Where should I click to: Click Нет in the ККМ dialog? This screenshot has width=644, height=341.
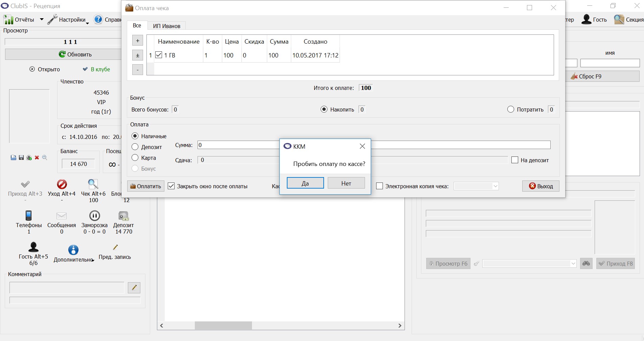pyautogui.click(x=346, y=183)
